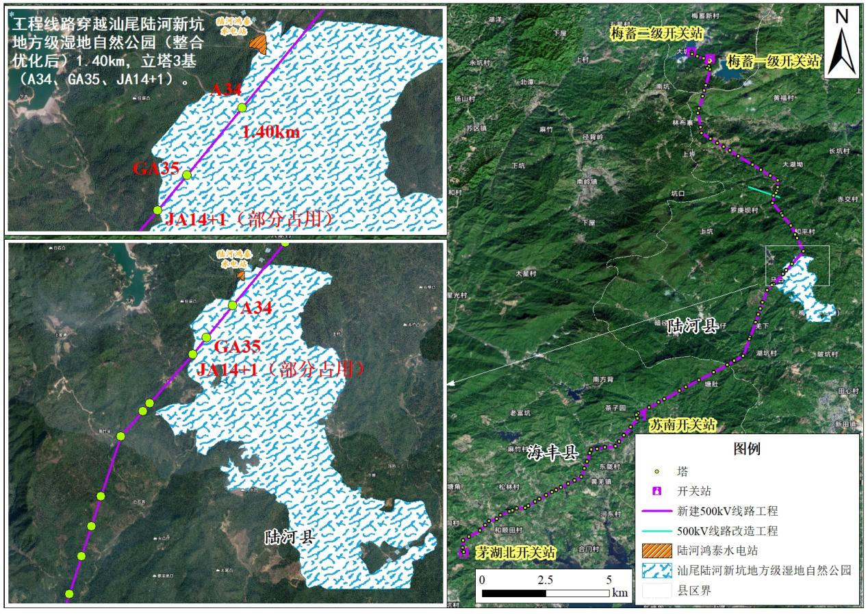Click the 县区界 legend boundary swatch
The height and width of the screenshot is (615, 868).
coord(657,590)
